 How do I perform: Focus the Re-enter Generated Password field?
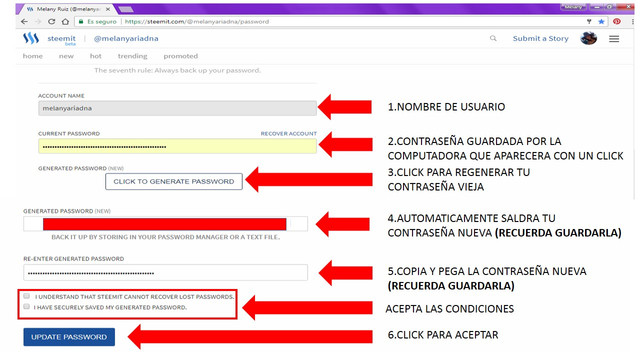165,273
